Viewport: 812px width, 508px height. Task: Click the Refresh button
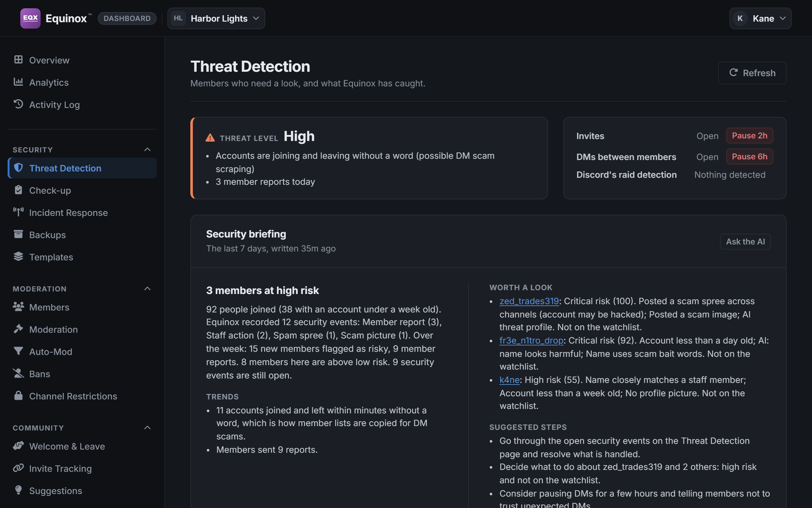(752, 73)
